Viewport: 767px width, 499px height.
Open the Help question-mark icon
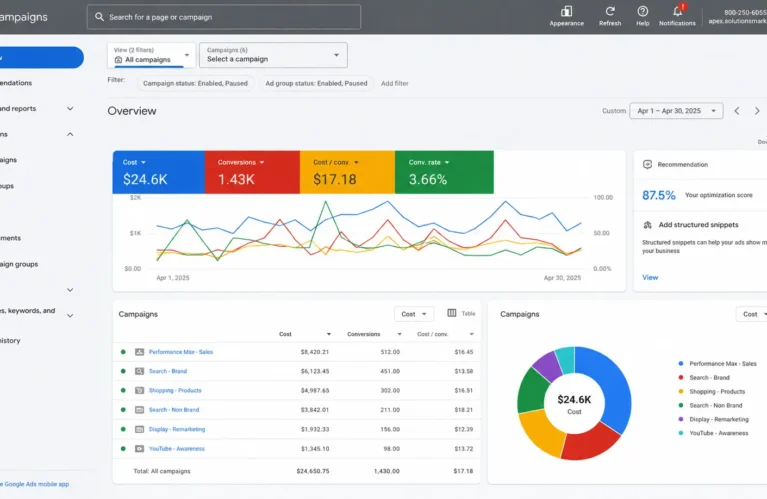click(643, 11)
